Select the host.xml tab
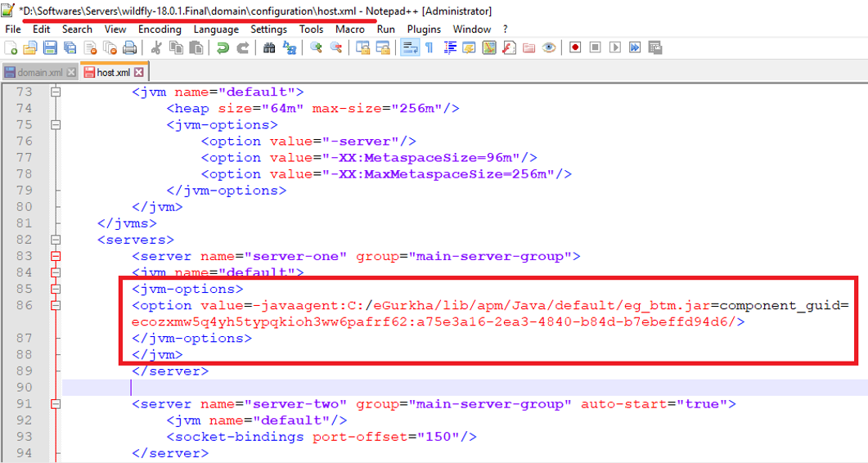The image size is (868, 463). point(114,73)
